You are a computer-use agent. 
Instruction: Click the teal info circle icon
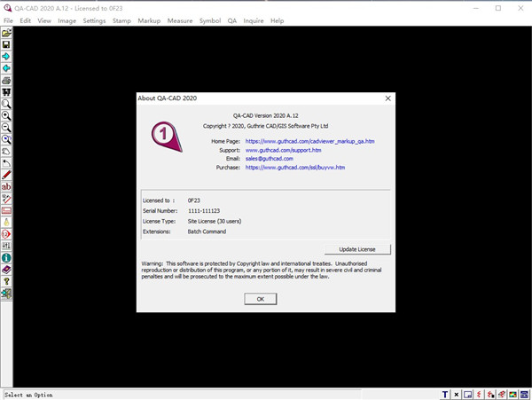6,258
